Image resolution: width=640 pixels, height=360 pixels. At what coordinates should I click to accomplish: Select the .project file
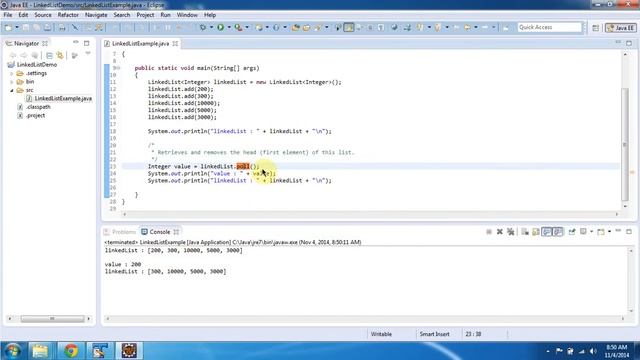[x=35, y=116]
